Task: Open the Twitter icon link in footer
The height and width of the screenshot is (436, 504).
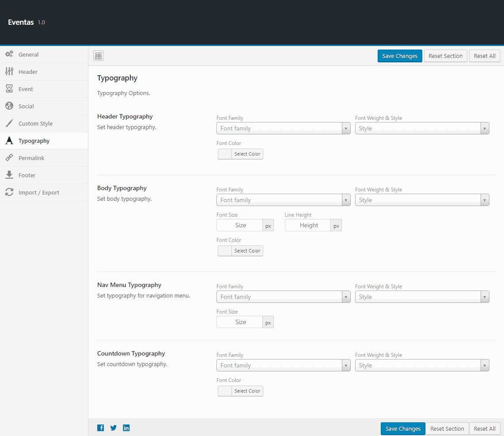Action: pyautogui.click(x=114, y=428)
